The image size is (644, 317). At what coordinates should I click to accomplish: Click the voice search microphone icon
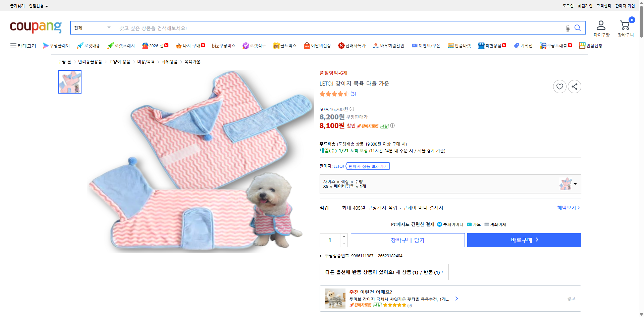click(568, 28)
